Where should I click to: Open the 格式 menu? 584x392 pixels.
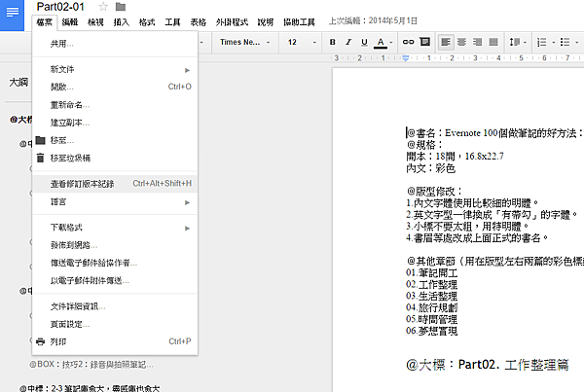pyautogui.click(x=147, y=22)
